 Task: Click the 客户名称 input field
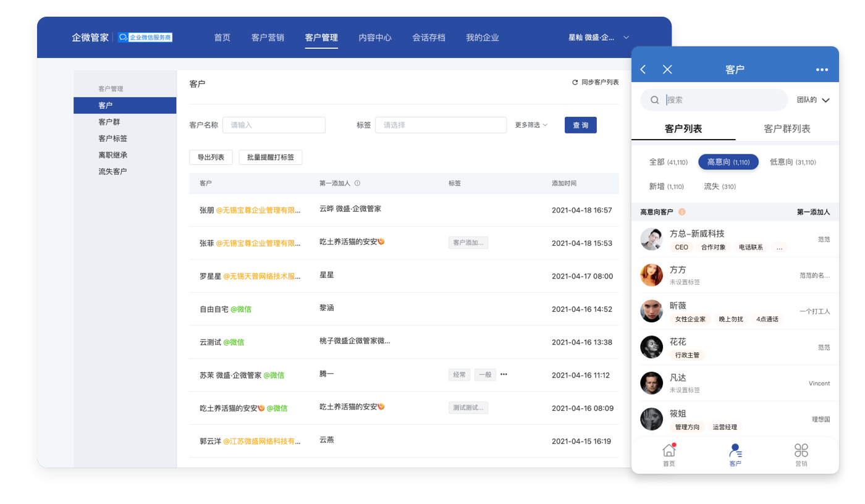click(x=274, y=125)
